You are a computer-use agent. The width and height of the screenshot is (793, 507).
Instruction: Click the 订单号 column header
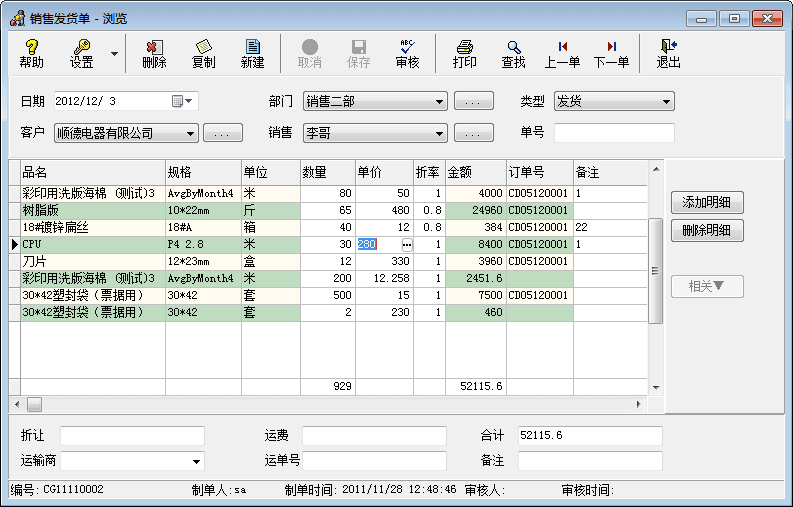[x=540, y=173]
